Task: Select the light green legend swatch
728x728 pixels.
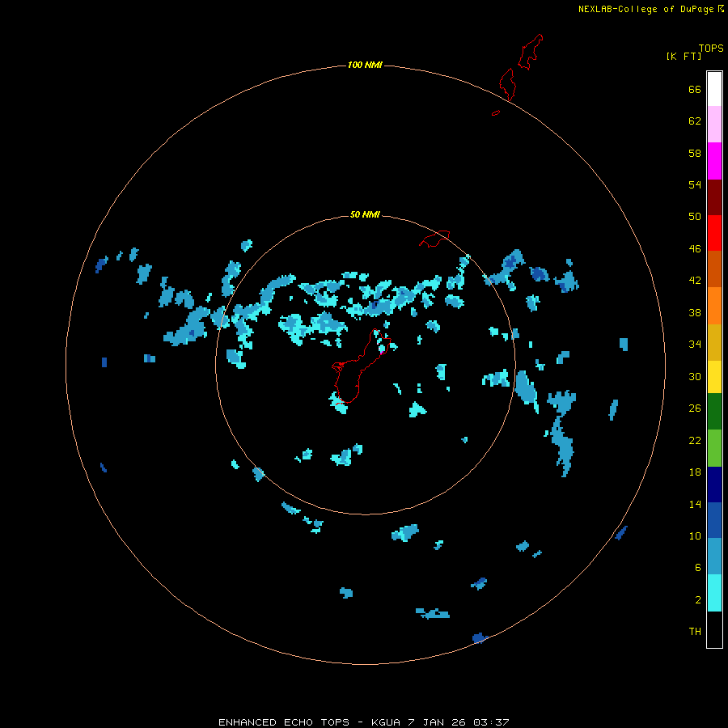Action: [714, 448]
